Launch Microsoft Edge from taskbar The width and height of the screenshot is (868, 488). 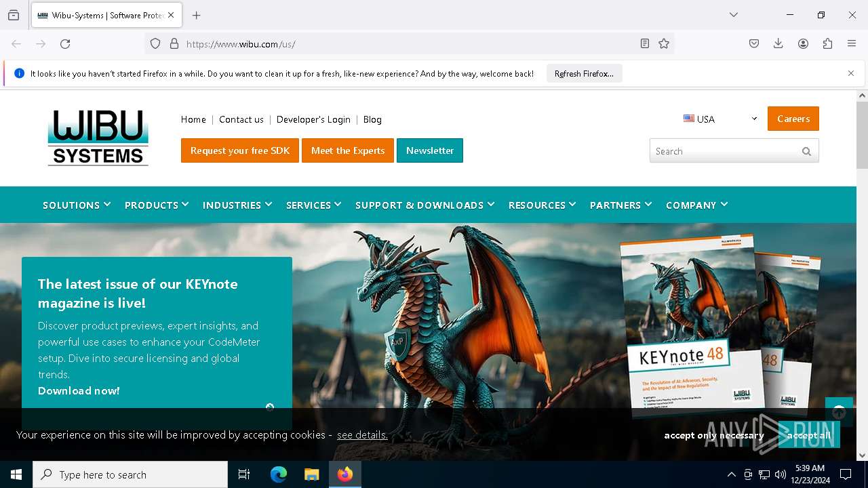[x=279, y=474]
